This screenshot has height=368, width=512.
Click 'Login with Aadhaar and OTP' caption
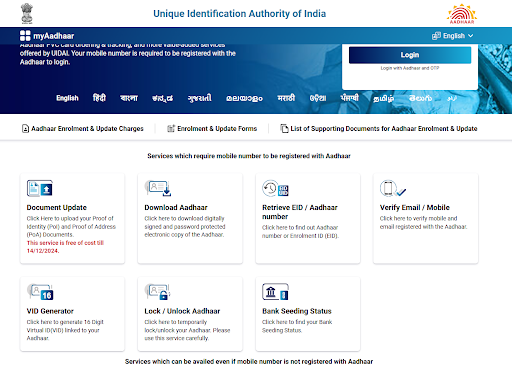tap(410, 68)
